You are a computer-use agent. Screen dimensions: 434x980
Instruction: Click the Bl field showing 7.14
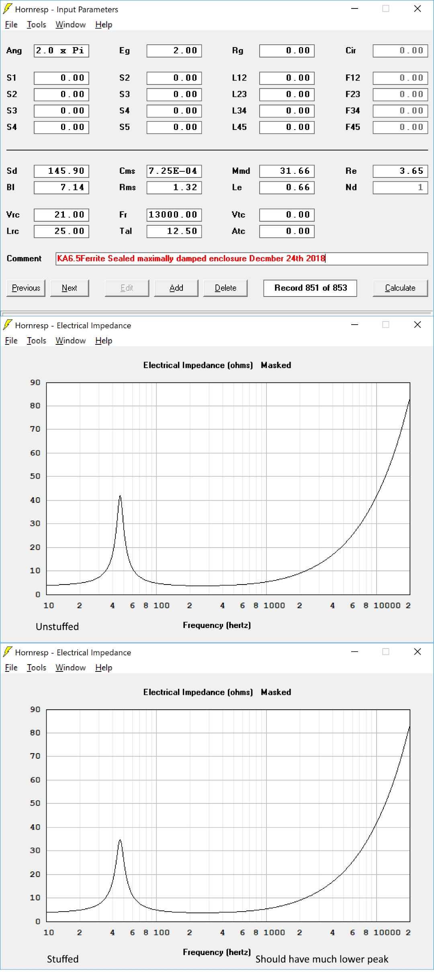click(61, 187)
